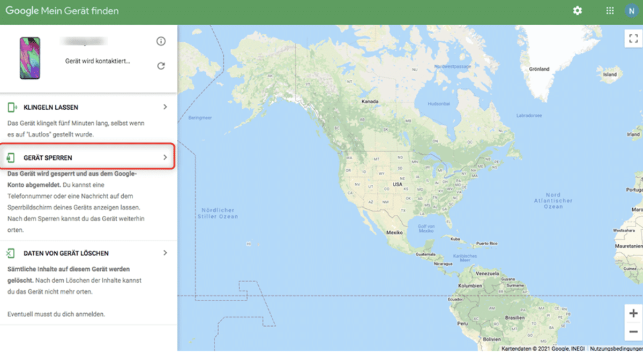Show device info via the info icon
This screenshot has height=362, width=644.
161,41
